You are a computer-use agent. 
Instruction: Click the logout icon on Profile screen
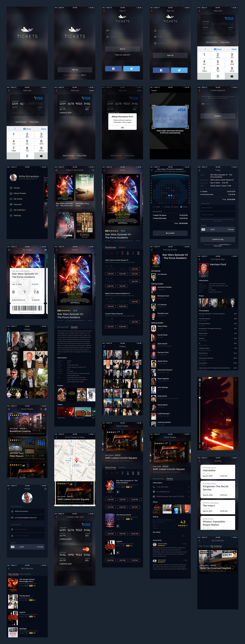click(x=45, y=489)
